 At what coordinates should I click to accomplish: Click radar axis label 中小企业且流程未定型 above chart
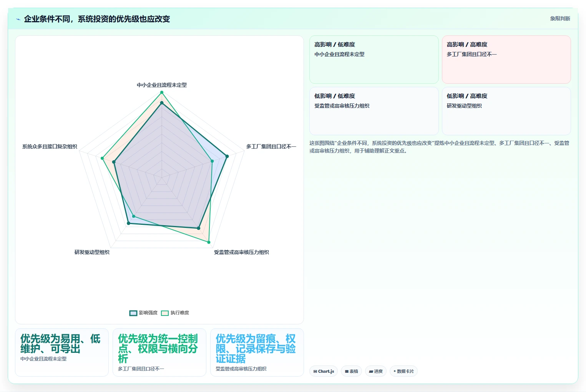[162, 85]
